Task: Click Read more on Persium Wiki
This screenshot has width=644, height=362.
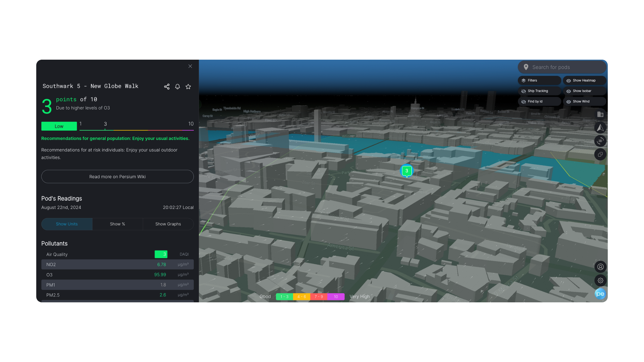Action: (x=117, y=177)
